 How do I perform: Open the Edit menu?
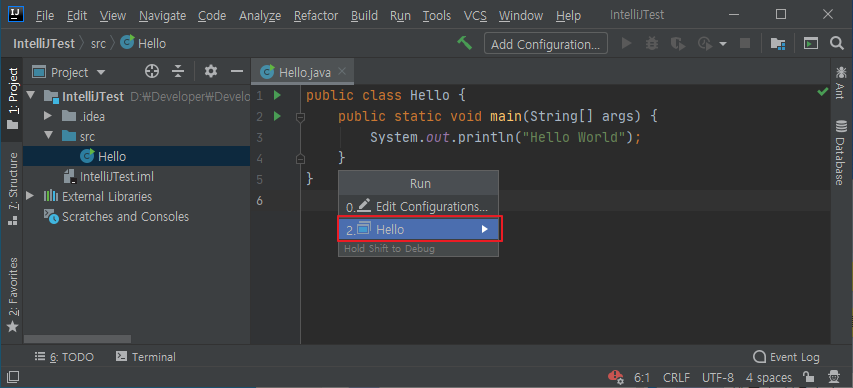click(x=77, y=16)
